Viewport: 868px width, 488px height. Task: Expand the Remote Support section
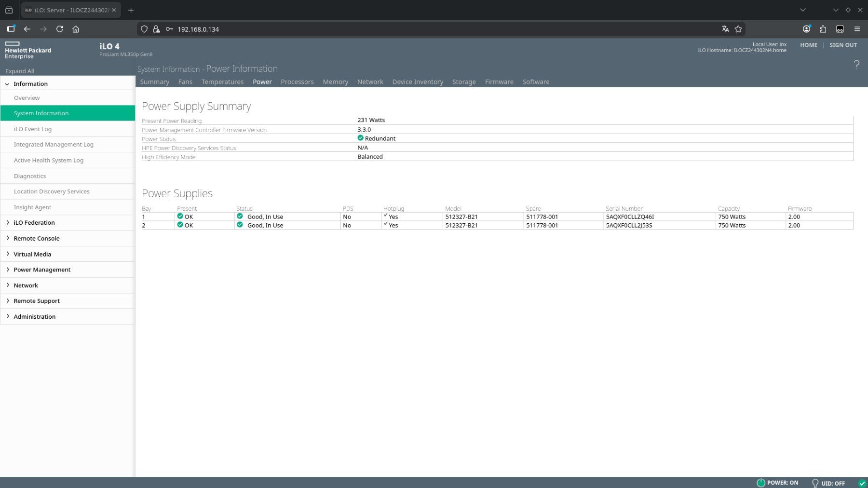7,300
